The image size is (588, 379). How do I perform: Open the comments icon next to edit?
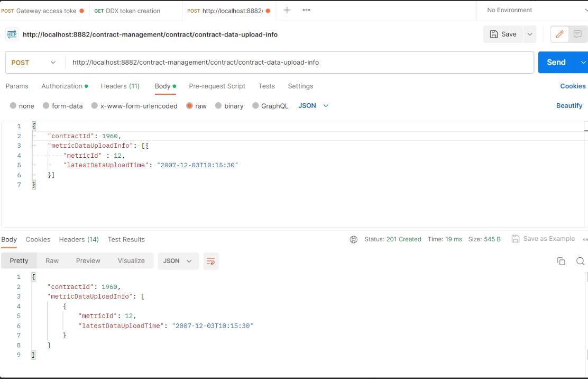coord(577,34)
